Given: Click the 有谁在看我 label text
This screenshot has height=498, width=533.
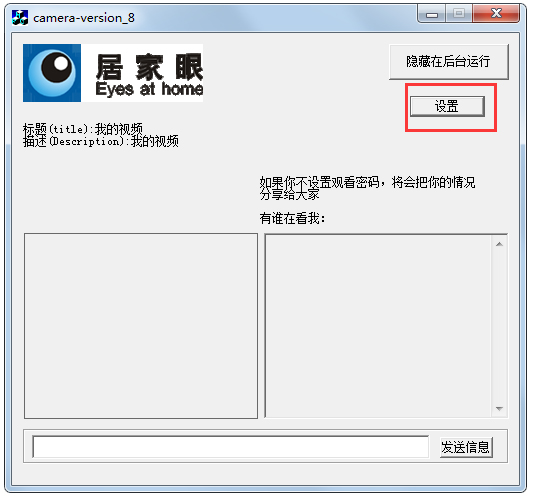Looking at the screenshot, I should pos(292,218).
